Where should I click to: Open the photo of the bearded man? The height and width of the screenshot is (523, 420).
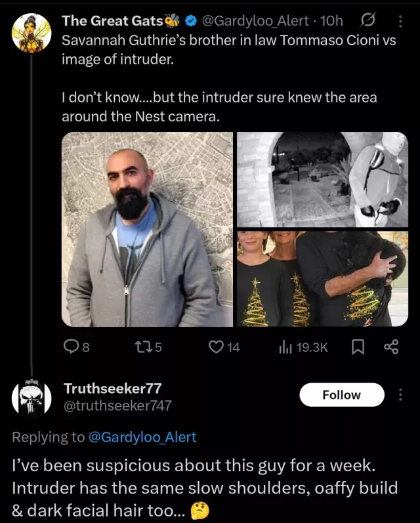tap(147, 229)
